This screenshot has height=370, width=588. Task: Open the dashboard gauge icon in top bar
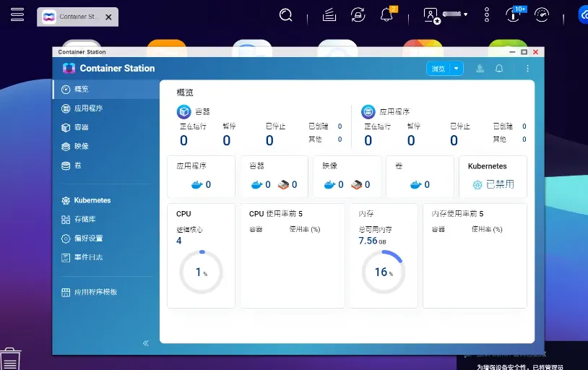(x=542, y=15)
